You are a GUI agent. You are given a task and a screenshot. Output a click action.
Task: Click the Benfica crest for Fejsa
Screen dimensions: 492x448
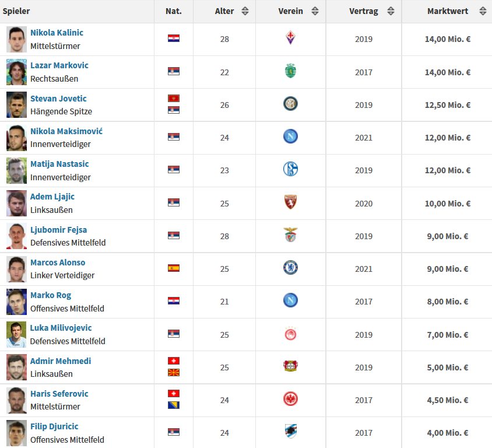(290, 236)
